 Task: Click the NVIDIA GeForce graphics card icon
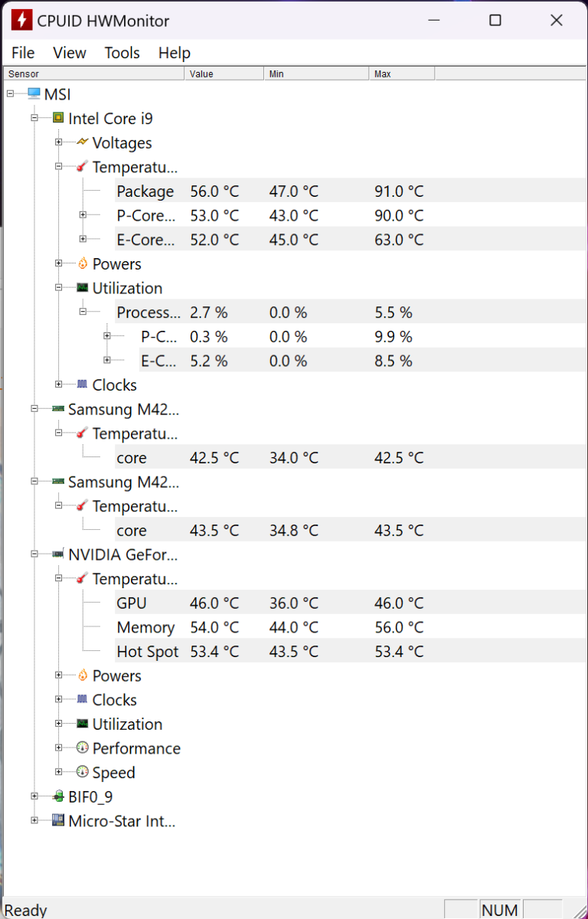pyautogui.click(x=58, y=554)
